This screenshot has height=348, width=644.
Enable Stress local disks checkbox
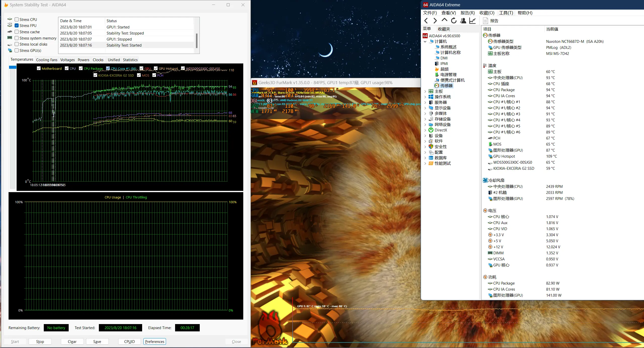pos(17,44)
